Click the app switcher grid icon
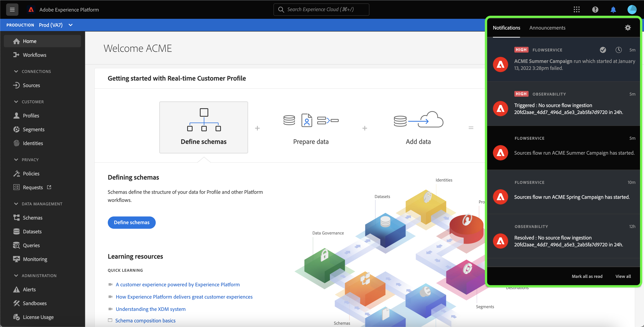 click(x=576, y=10)
